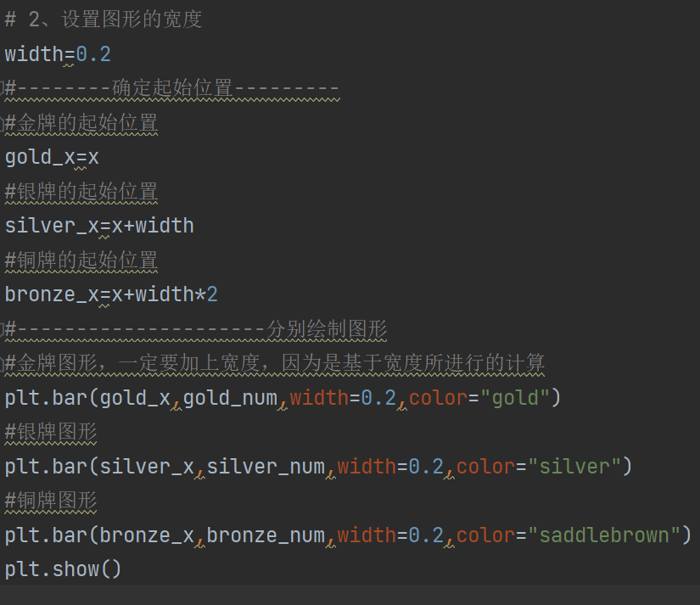Click the bronze_num argument in plt.bar
Viewport: 700px width, 605px height.
click(266, 535)
